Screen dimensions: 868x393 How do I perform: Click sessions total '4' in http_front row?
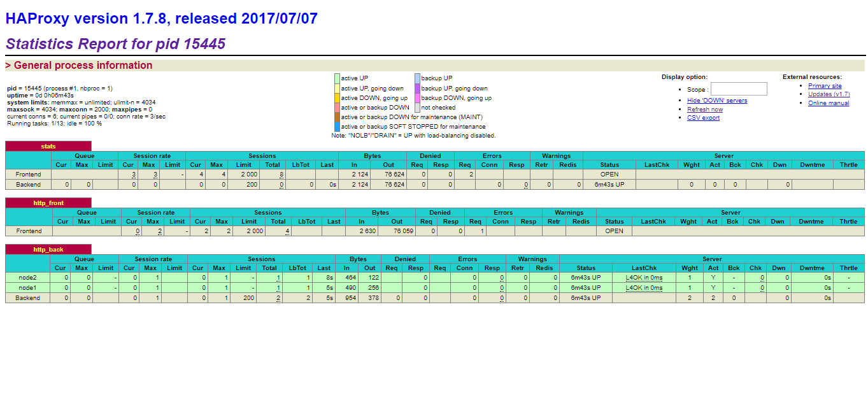(x=287, y=231)
